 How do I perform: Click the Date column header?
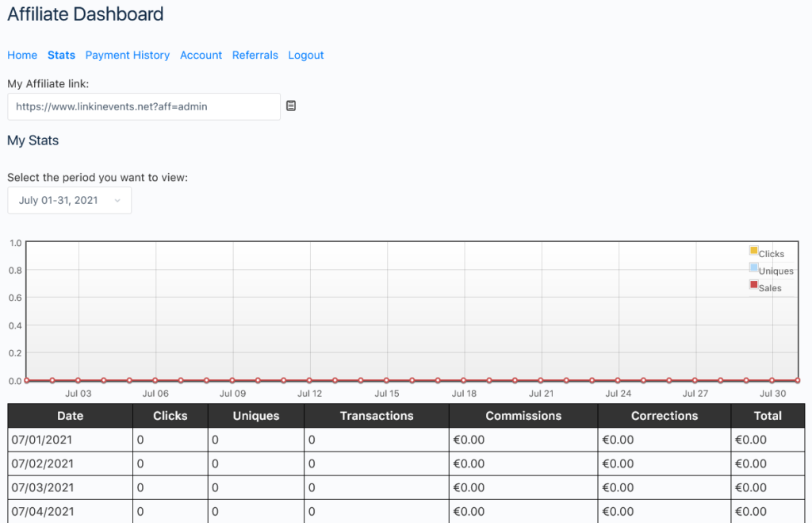[x=71, y=416]
